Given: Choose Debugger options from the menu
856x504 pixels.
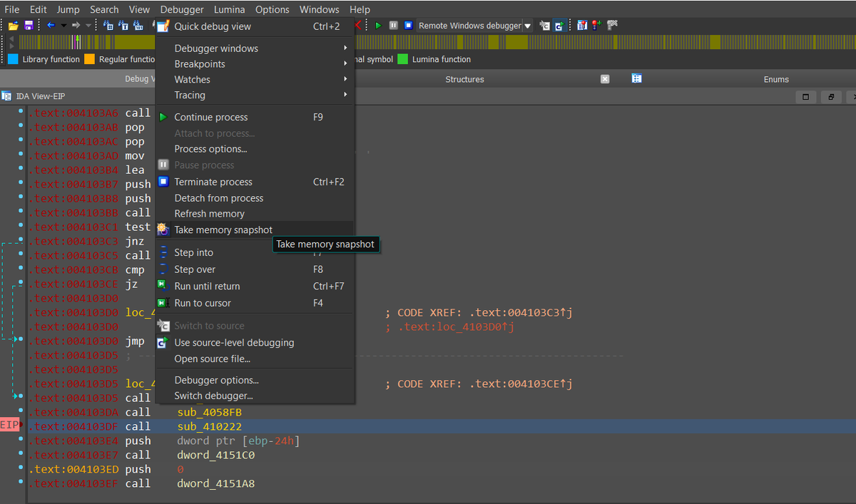Looking at the screenshot, I should point(255,381).
